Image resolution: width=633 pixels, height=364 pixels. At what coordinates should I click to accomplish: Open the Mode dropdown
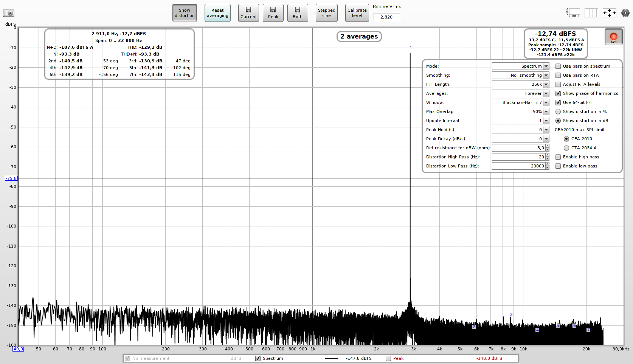521,66
